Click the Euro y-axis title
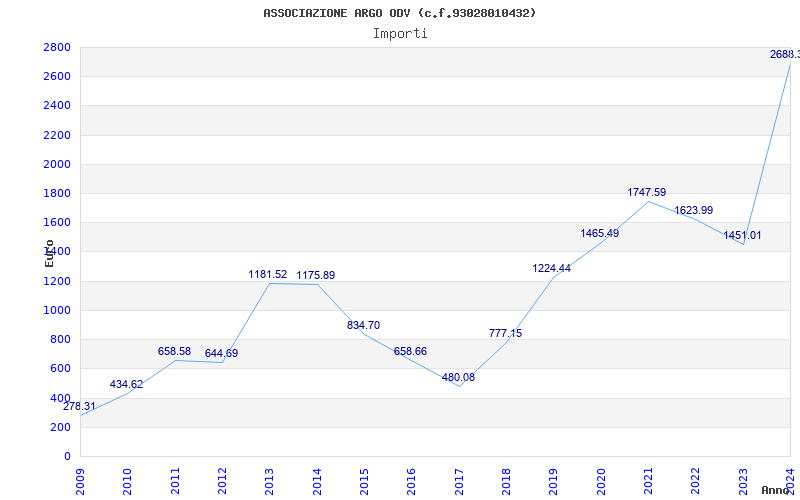The height and width of the screenshot is (500, 800). 49,254
